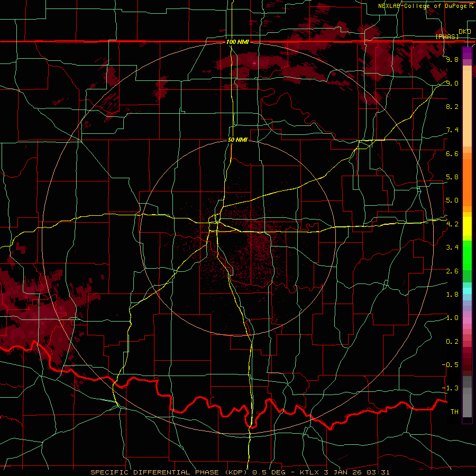Pick the peach segment of the color bar

click(x=467, y=109)
